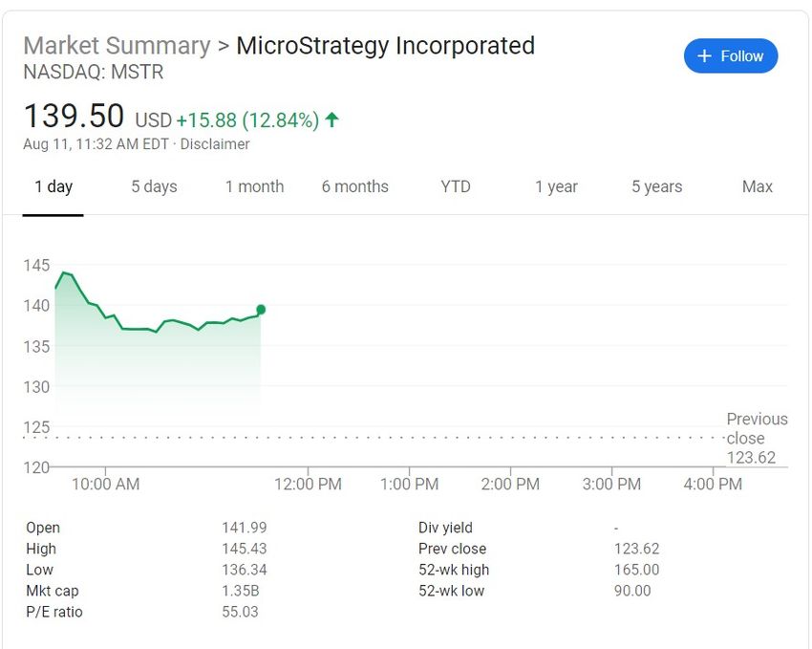Display the Max timeframe chart

[x=757, y=186]
